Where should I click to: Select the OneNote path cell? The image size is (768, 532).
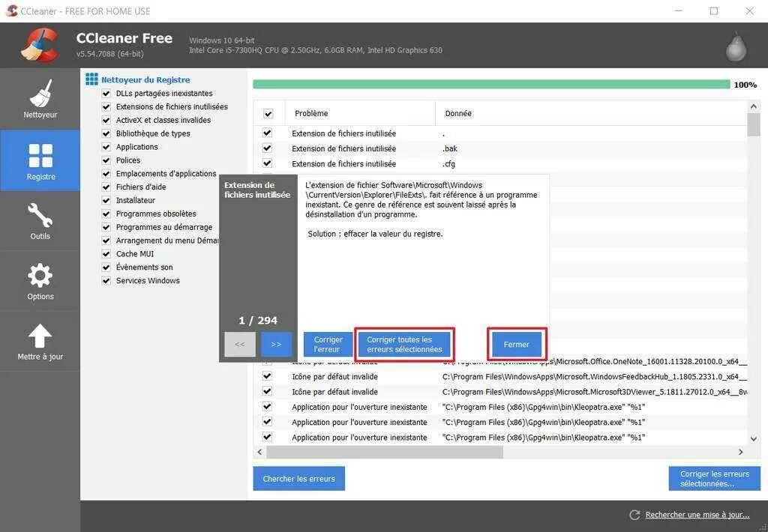[x=595, y=361]
